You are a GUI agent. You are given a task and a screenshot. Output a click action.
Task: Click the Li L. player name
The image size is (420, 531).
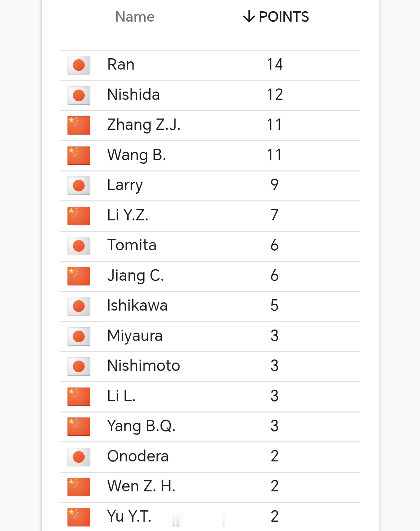point(121,396)
